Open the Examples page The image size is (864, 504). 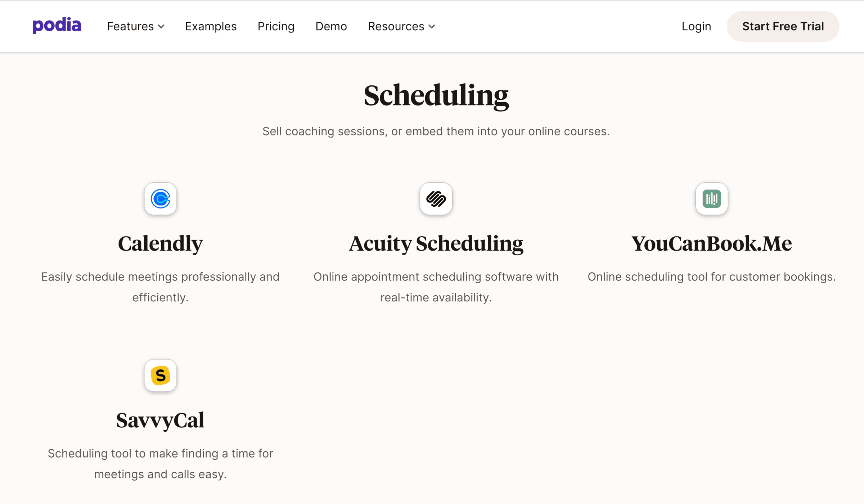(211, 26)
